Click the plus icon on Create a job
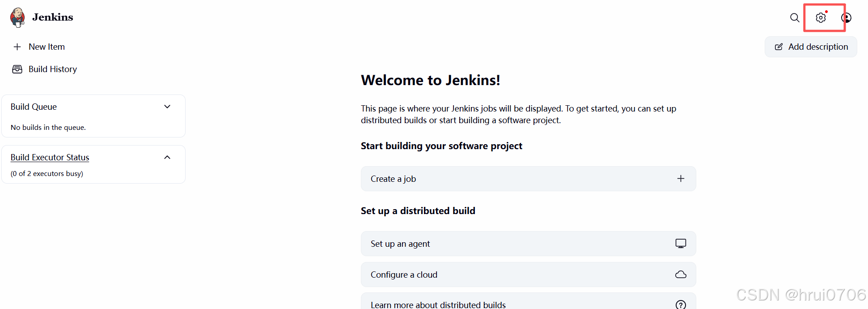 (x=681, y=179)
